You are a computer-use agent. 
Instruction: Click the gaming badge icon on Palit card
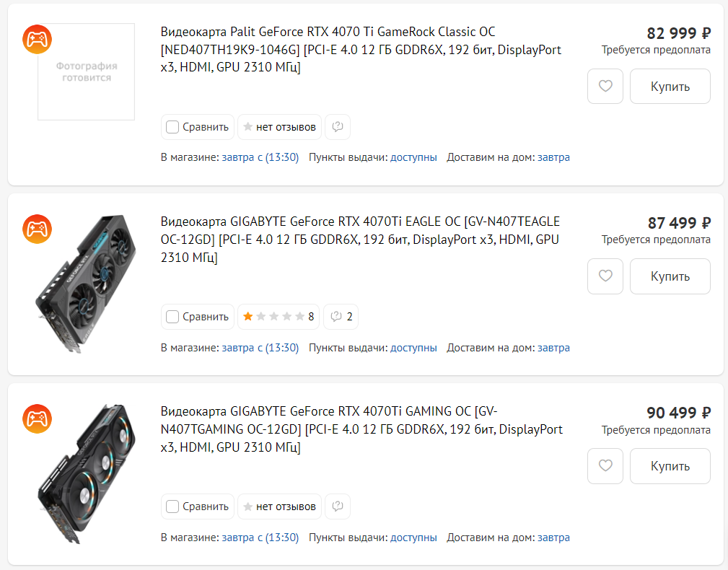click(x=35, y=38)
